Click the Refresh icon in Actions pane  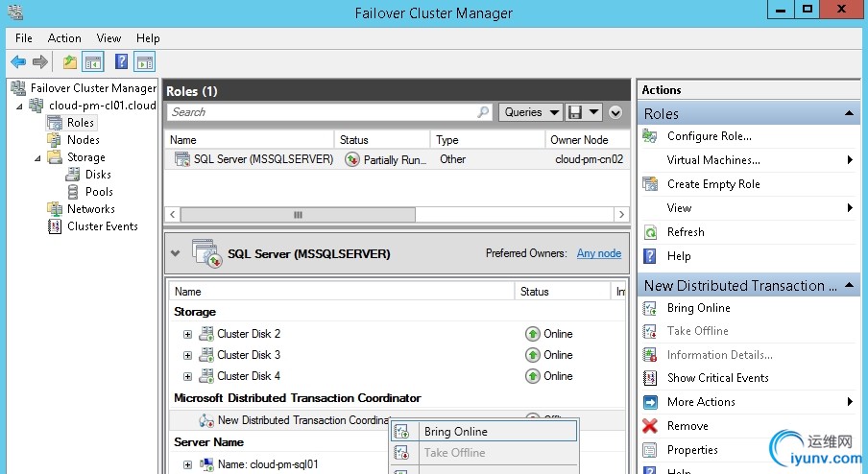coord(650,232)
